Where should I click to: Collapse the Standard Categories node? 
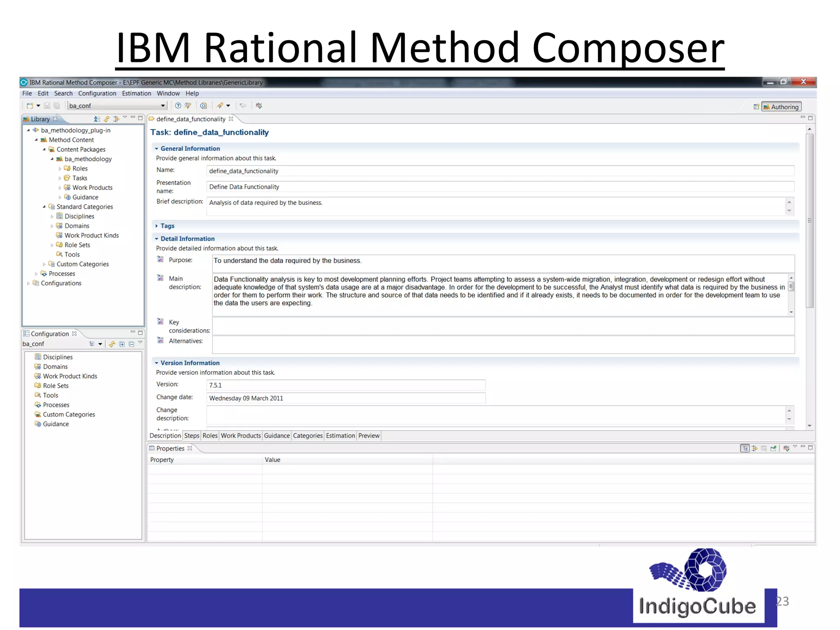[44, 207]
